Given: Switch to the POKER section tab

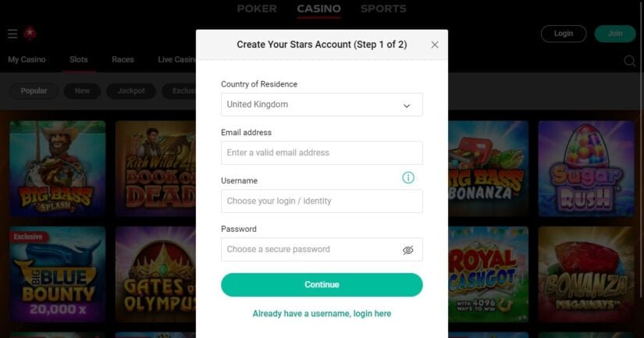Looking at the screenshot, I should pyautogui.click(x=257, y=9).
